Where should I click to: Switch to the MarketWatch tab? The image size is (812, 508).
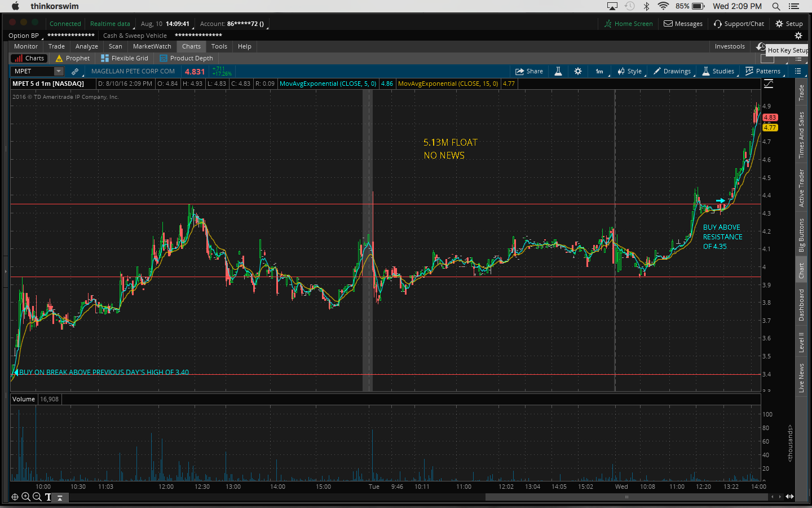(x=152, y=46)
